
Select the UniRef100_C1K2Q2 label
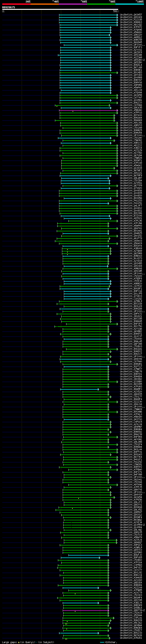pyautogui.click(x=131, y=299)
